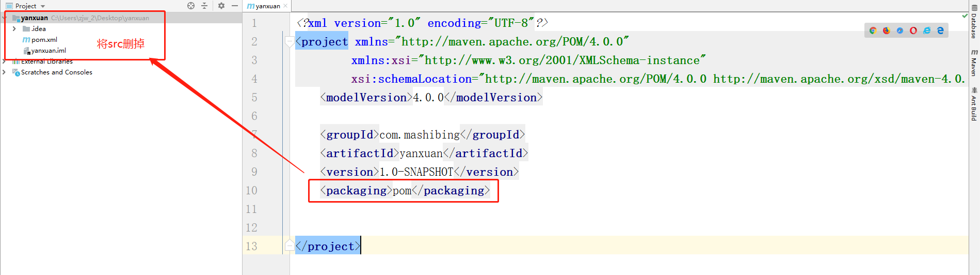This screenshot has height=275, width=980.
Task: Expand the .idea folder
Action: coord(14,29)
